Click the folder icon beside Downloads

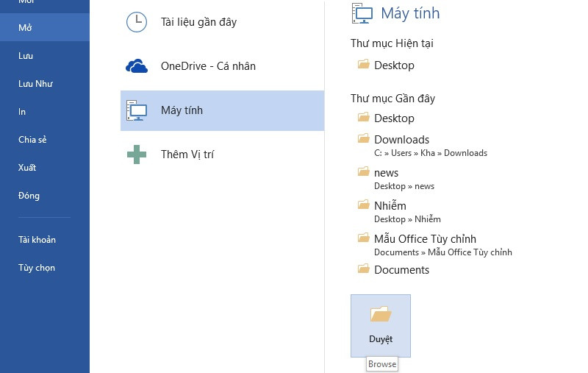(x=363, y=139)
